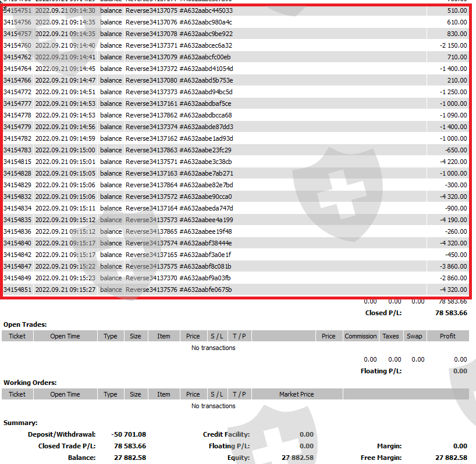Click the Commission column header in Open Trades
Screen dimensions: 476x464
tap(360, 336)
